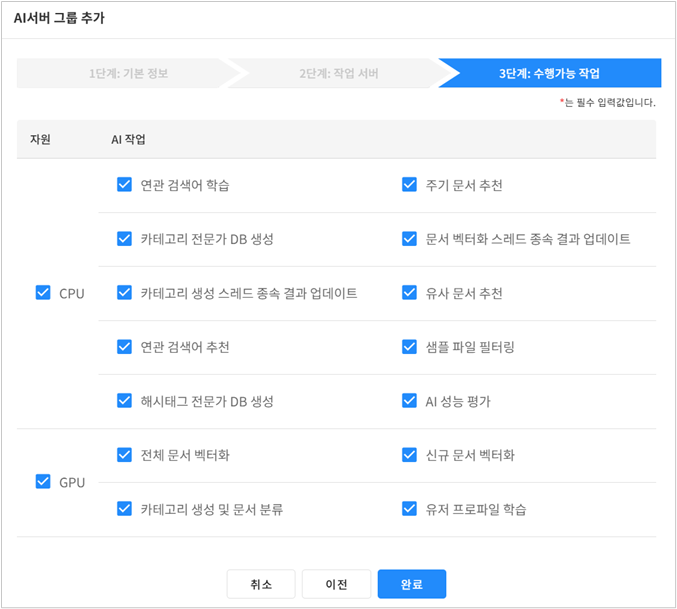Go to step 2 작업 서버 tab

point(339,73)
